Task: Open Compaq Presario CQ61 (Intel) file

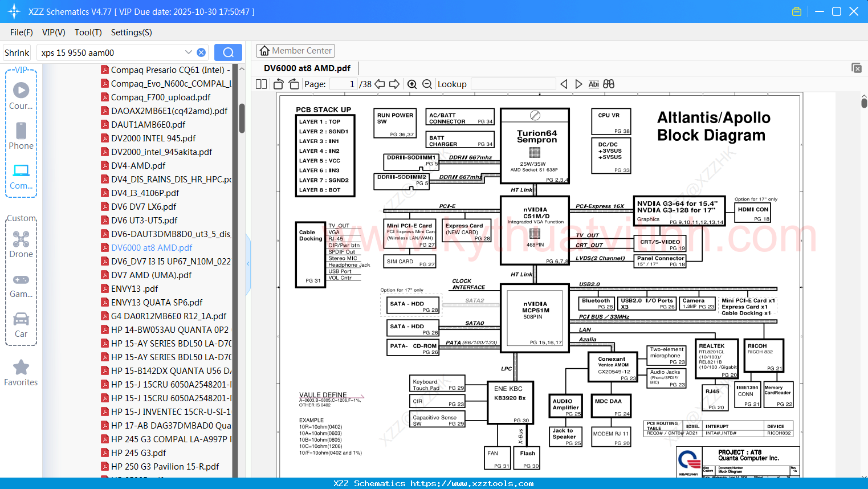Action: pyautogui.click(x=166, y=70)
